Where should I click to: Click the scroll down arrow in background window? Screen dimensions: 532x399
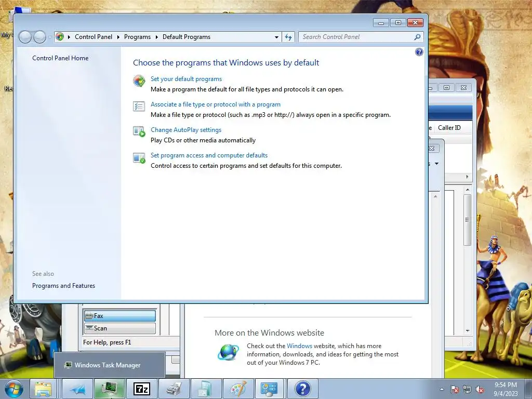[468, 330]
